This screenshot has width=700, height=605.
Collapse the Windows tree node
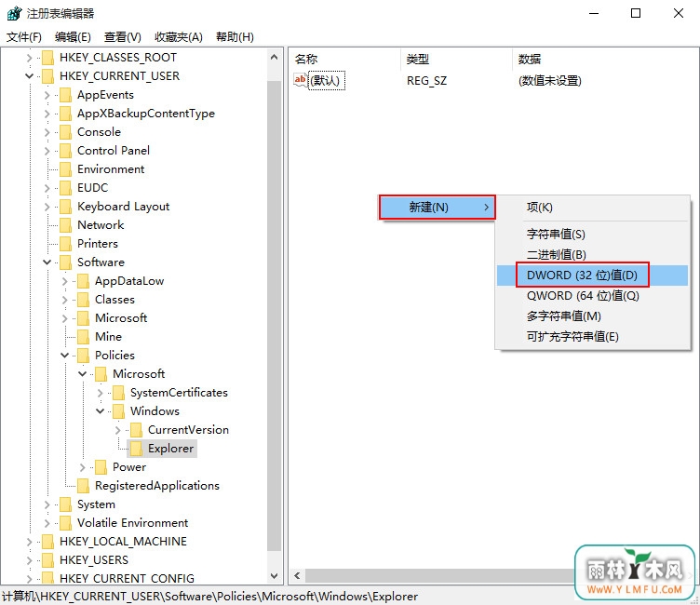pos(100,411)
